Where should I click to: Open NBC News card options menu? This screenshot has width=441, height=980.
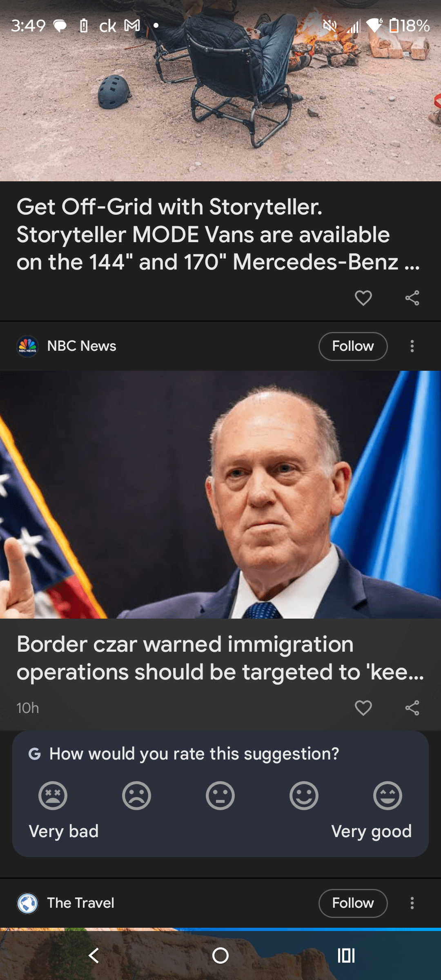pyautogui.click(x=412, y=346)
